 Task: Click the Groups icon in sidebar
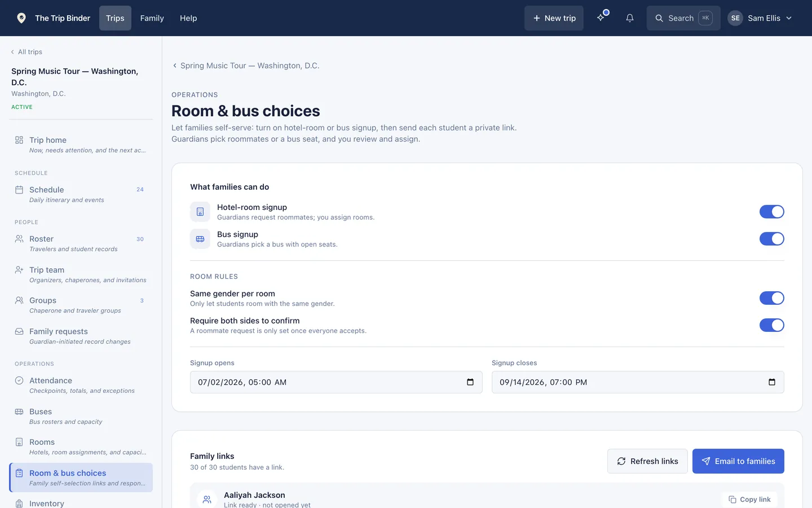coord(19,300)
